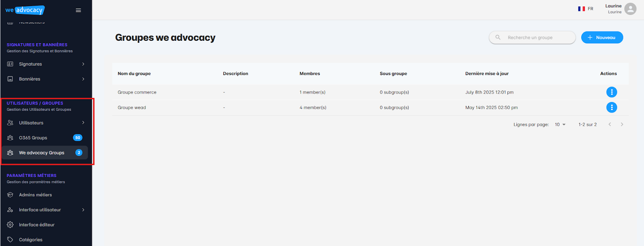Expand the Utilisateurs submenu chevron
Viewport: 644px width, 246px height.
point(83,123)
